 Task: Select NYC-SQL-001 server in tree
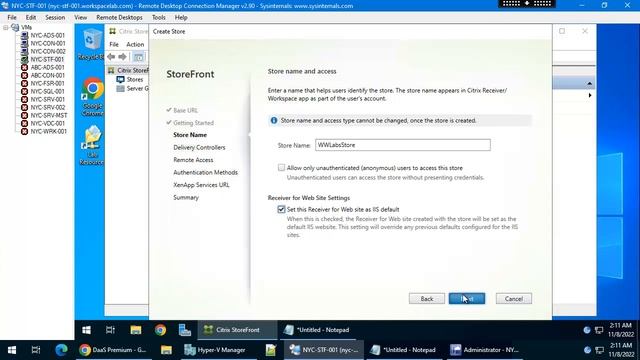click(47, 91)
